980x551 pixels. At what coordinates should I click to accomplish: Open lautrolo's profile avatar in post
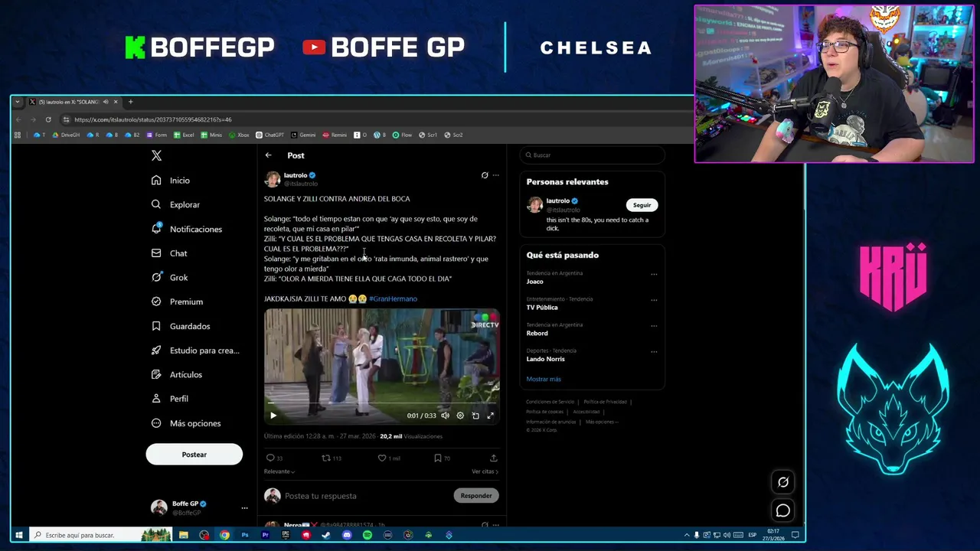(x=273, y=179)
